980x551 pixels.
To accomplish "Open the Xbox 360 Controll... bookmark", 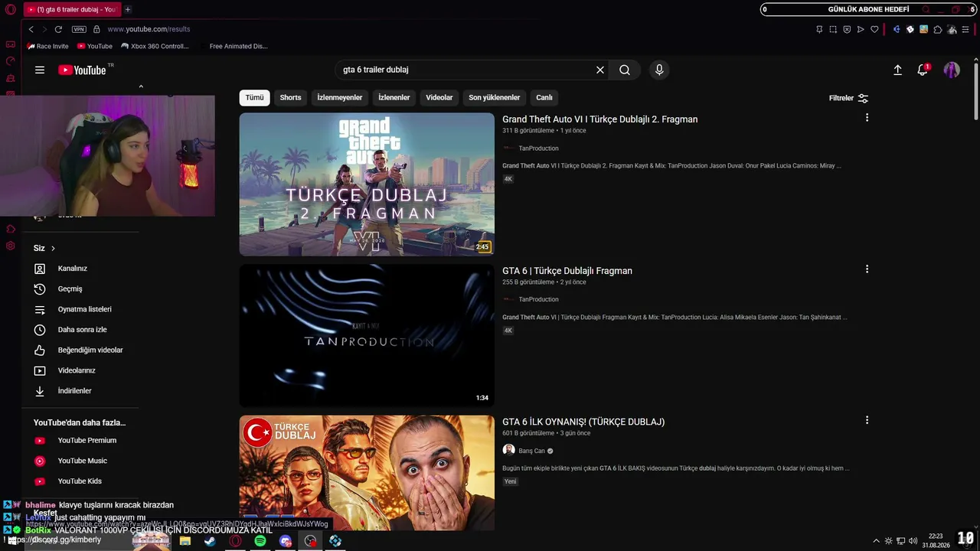I will 155,46.
